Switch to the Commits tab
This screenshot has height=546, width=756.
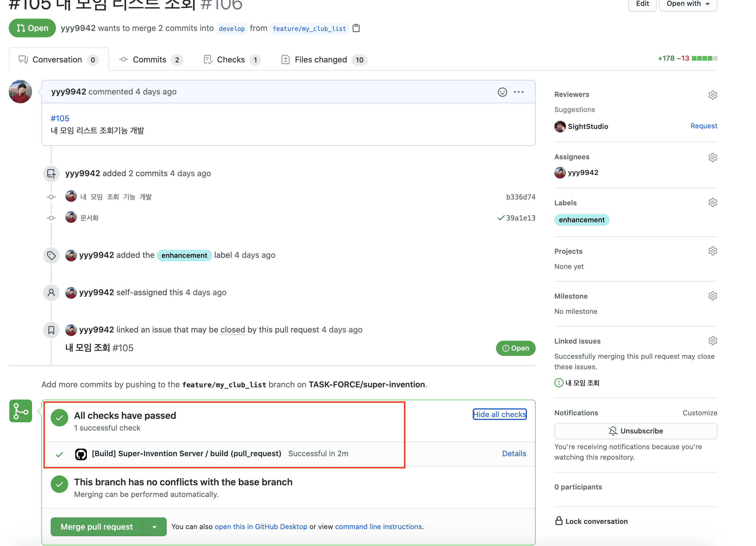(x=151, y=60)
